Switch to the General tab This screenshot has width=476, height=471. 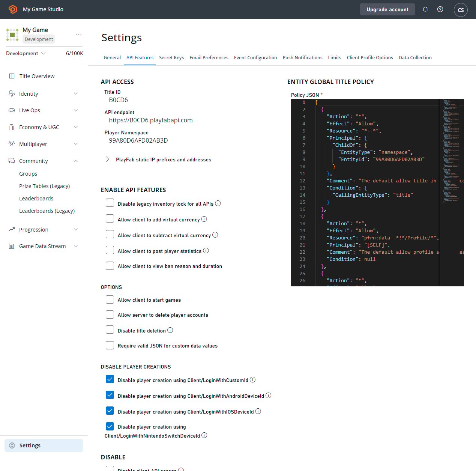click(112, 58)
